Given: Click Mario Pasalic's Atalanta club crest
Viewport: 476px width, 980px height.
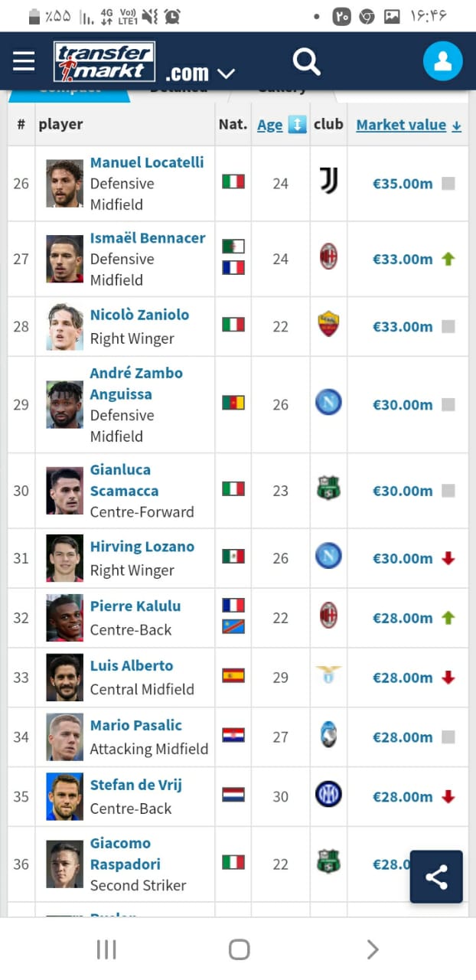Looking at the screenshot, I should click(x=328, y=736).
